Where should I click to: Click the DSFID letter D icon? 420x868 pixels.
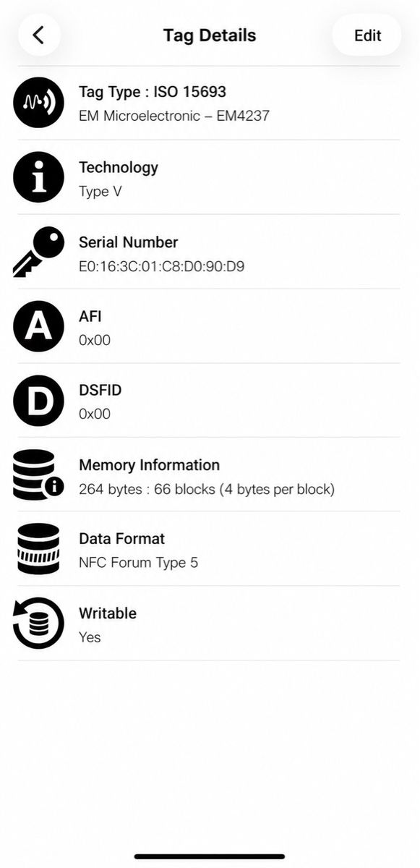[x=39, y=401]
